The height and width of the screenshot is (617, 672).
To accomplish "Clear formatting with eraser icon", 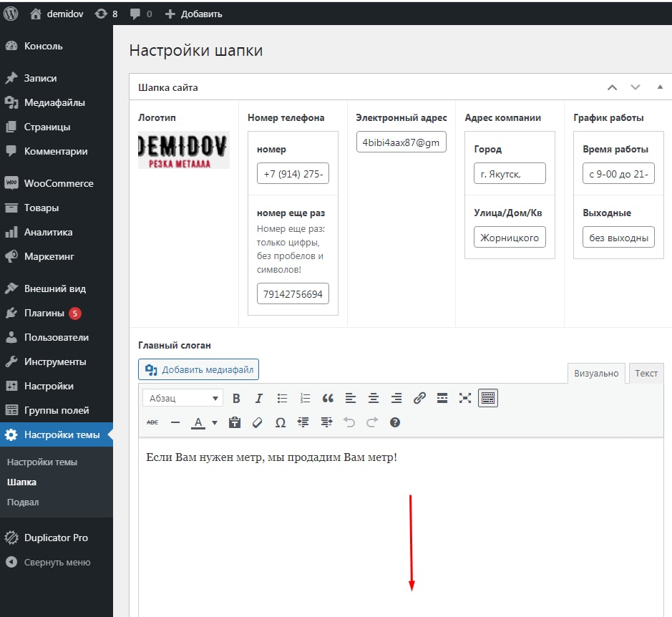I will pos(257,423).
